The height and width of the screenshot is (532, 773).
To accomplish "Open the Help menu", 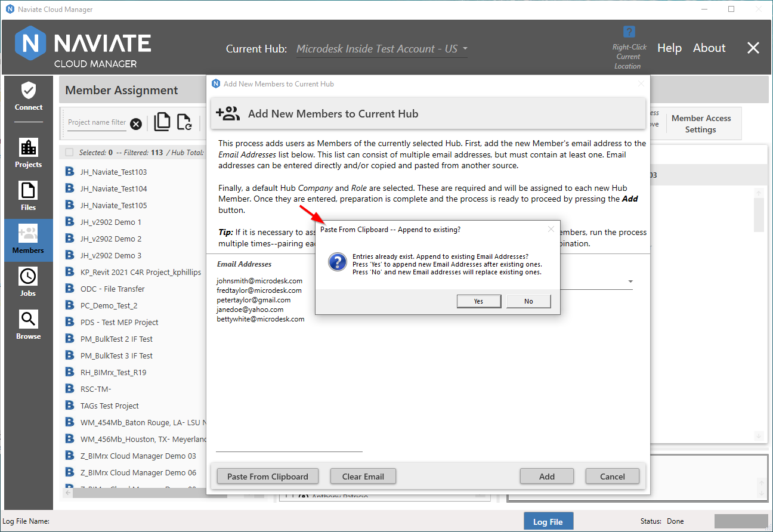I will point(669,48).
